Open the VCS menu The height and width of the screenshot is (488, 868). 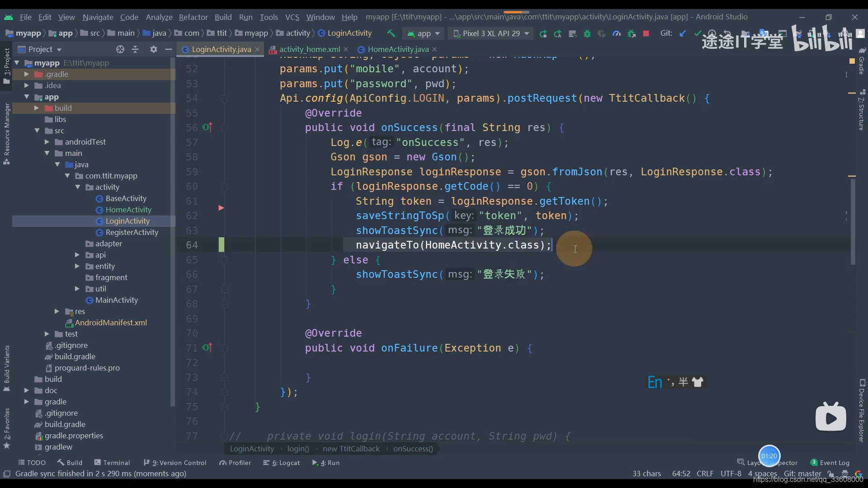[292, 17]
